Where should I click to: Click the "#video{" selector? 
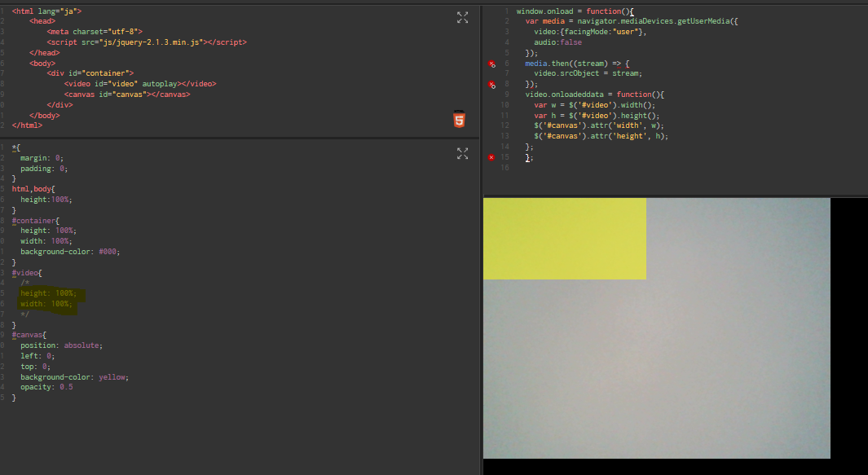tap(27, 272)
